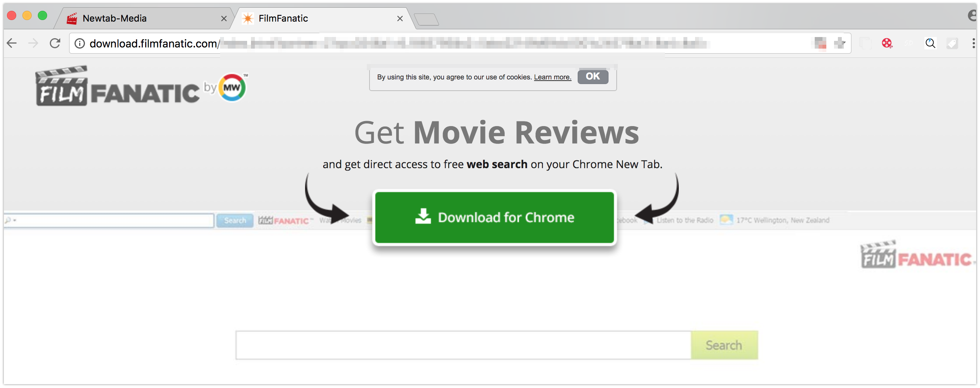The height and width of the screenshot is (388, 980).
Task: Click the Download for Chrome button
Action: point(495,218)
